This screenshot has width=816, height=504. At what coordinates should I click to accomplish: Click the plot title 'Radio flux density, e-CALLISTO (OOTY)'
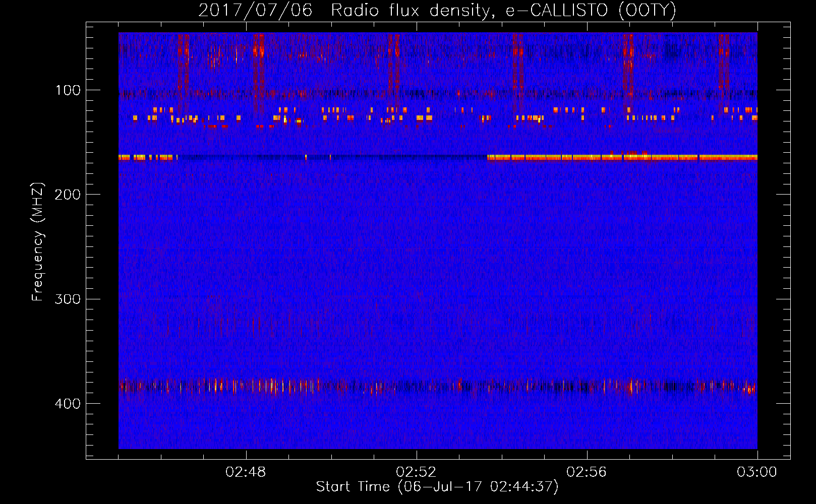(503, 11)
